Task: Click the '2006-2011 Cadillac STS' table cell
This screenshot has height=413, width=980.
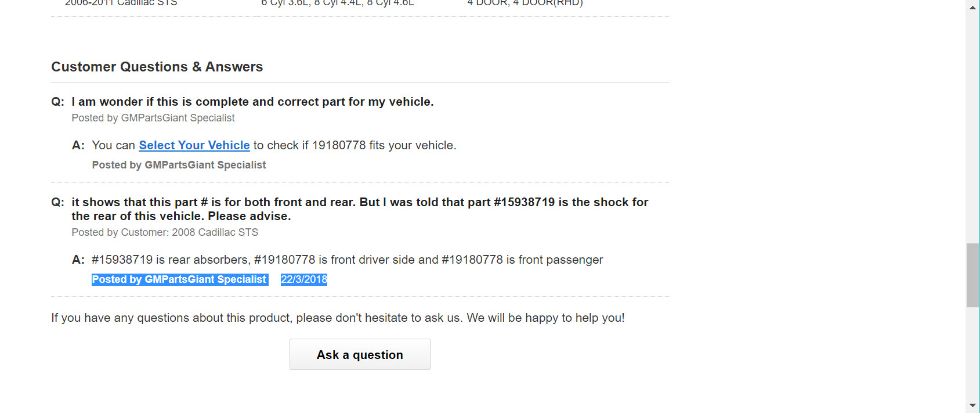Action: pos(121,3)
